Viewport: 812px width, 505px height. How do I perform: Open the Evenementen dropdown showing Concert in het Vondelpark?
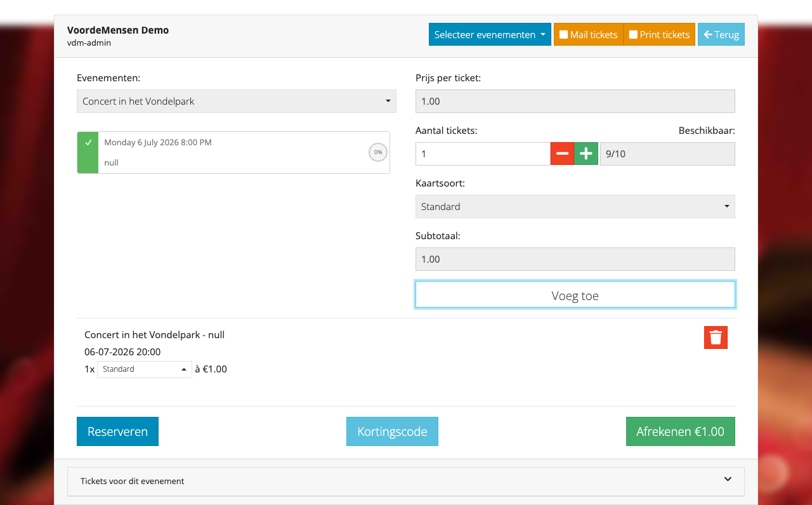[236, 101]
